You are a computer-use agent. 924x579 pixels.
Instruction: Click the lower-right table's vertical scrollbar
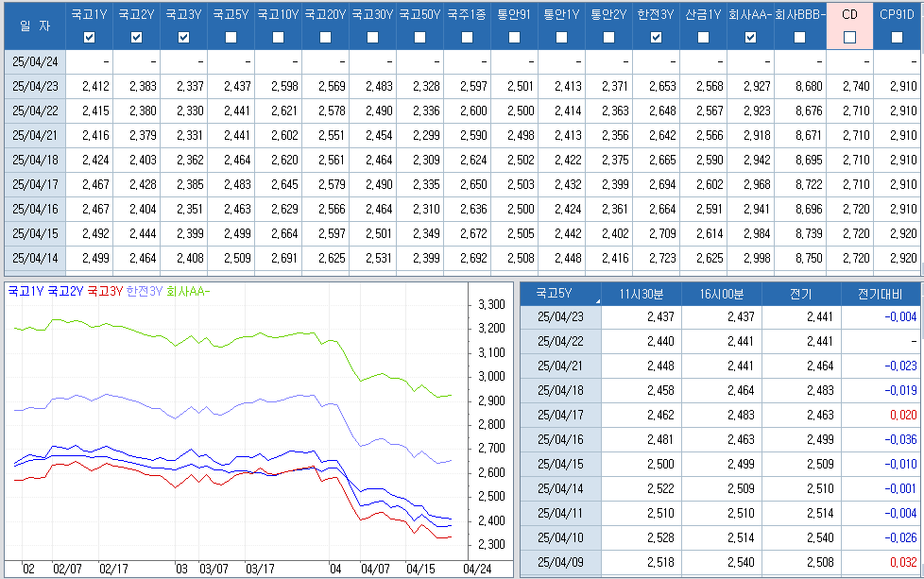(920, 425)
